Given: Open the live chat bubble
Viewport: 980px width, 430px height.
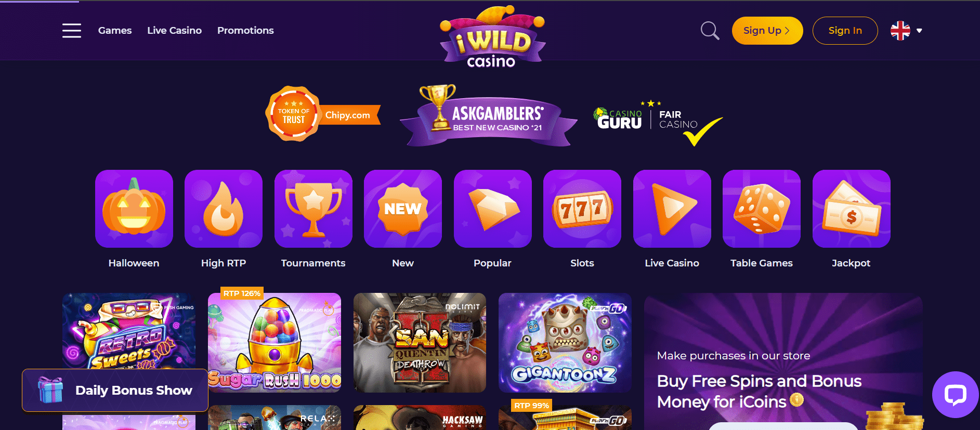Looking at the screenshot, I should point(956,395).
